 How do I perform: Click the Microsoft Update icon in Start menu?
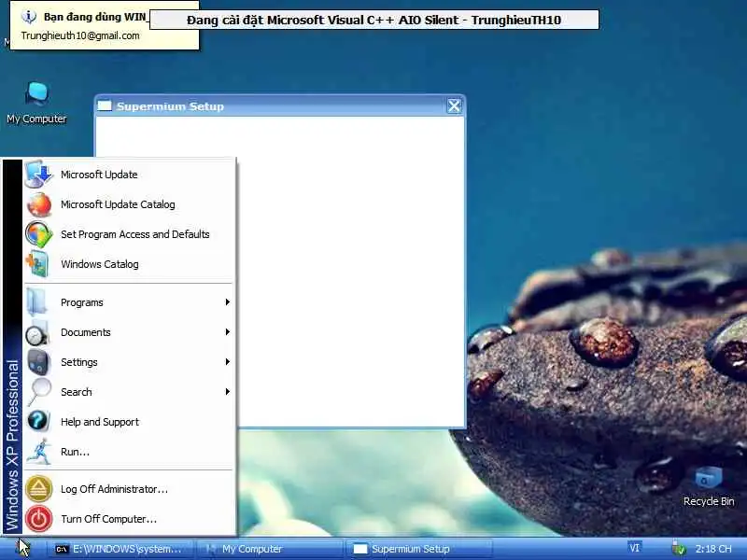tap(38, 175)
